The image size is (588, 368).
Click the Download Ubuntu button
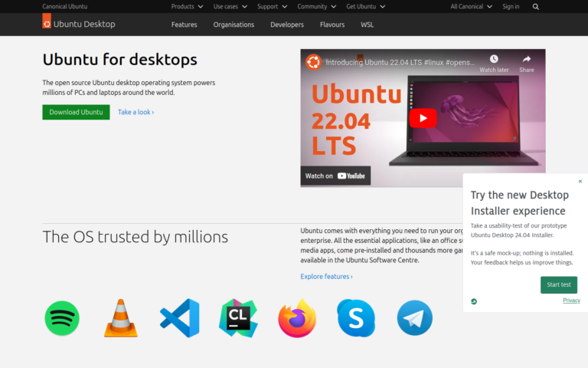tap(76, 112)
